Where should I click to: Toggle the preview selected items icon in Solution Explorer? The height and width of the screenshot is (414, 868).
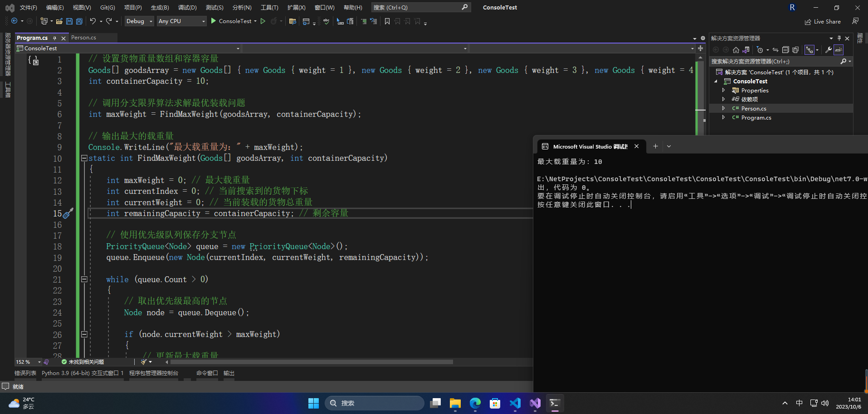pos(839,50)
